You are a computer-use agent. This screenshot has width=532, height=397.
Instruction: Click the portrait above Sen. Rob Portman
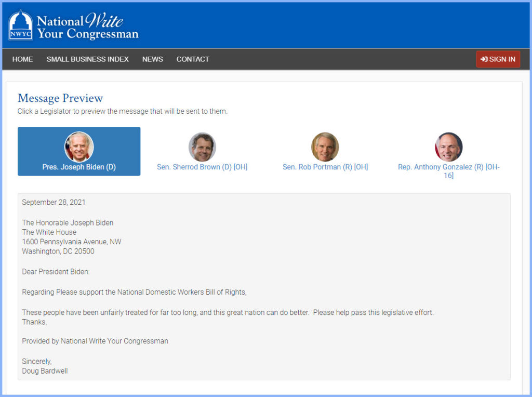point(325,147)
